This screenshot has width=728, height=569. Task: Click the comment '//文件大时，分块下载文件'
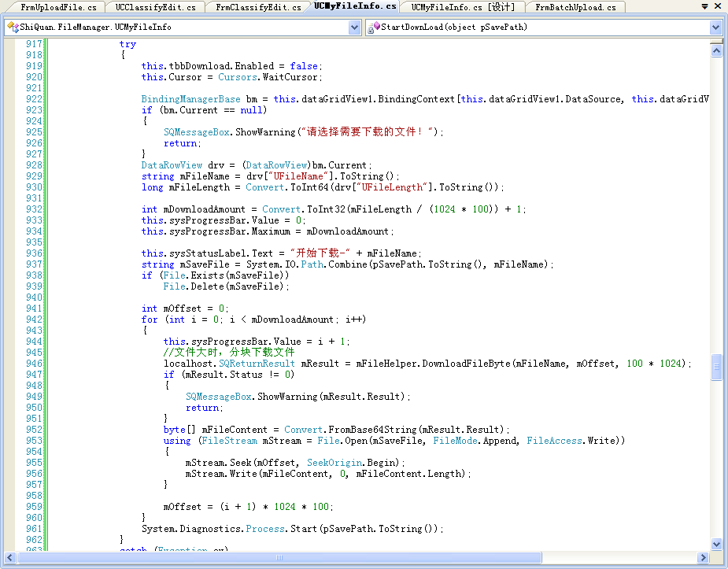click(229, 353)
